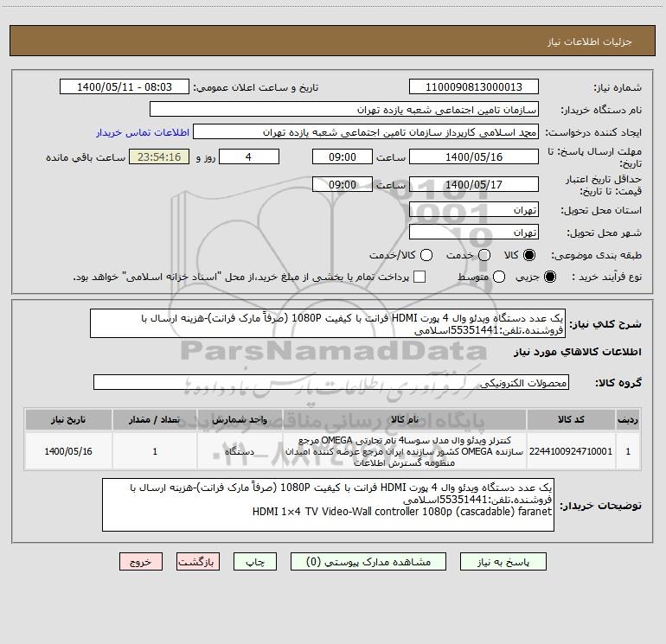Open مشاهده مدارک پیوستی (0) attachments button
Viewport: 666px width, 644px height.
point(368,562)
